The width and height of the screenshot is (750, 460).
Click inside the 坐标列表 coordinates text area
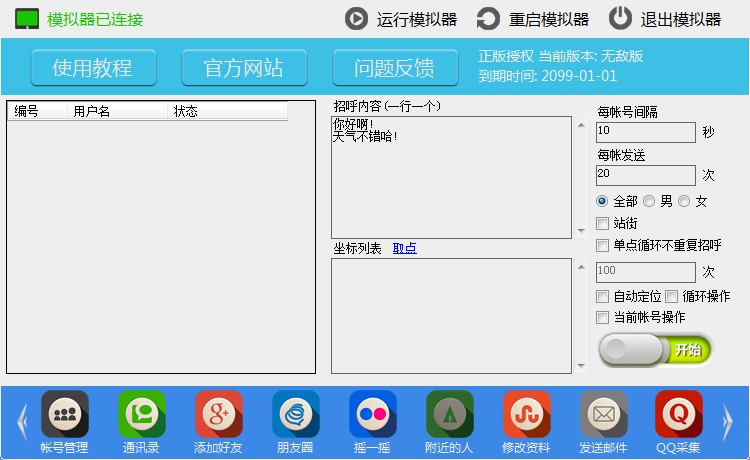tap(451, 316)
